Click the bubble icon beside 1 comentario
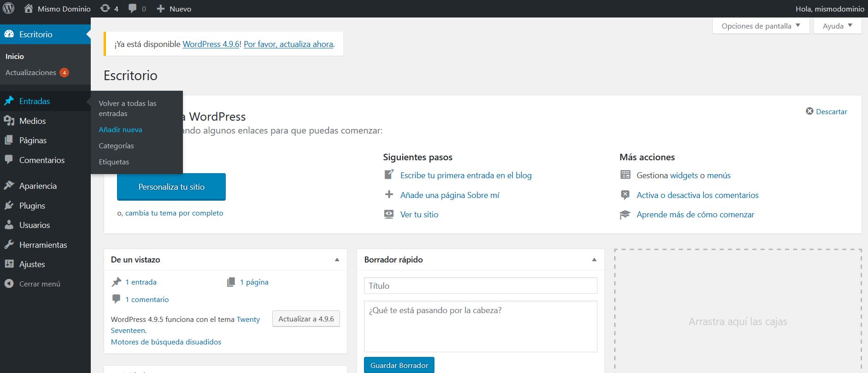The width and height of the screenshot is (868, 373). point(117,299)
